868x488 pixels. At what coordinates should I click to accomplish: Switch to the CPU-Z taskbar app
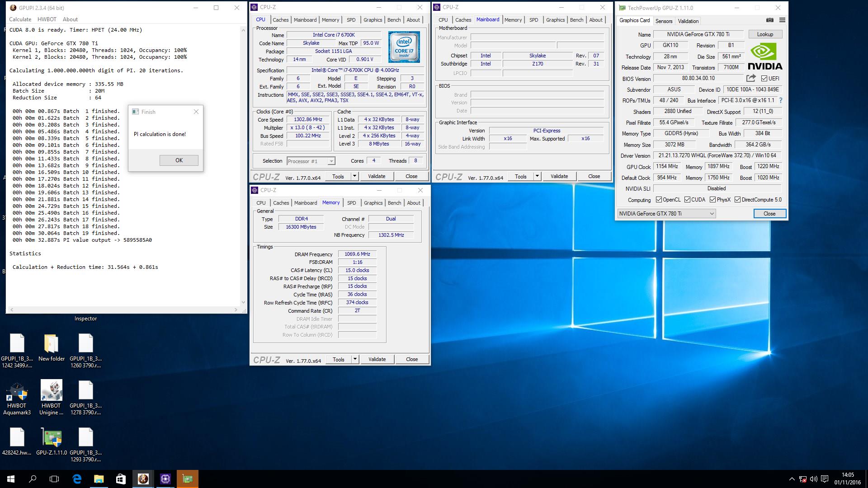click(165, 479)
